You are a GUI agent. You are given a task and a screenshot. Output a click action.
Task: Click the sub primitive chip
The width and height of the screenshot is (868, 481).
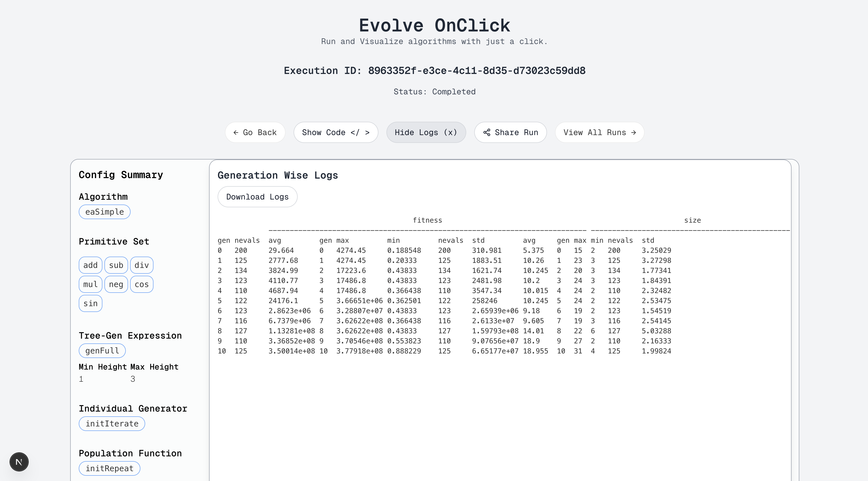[116, 265]
